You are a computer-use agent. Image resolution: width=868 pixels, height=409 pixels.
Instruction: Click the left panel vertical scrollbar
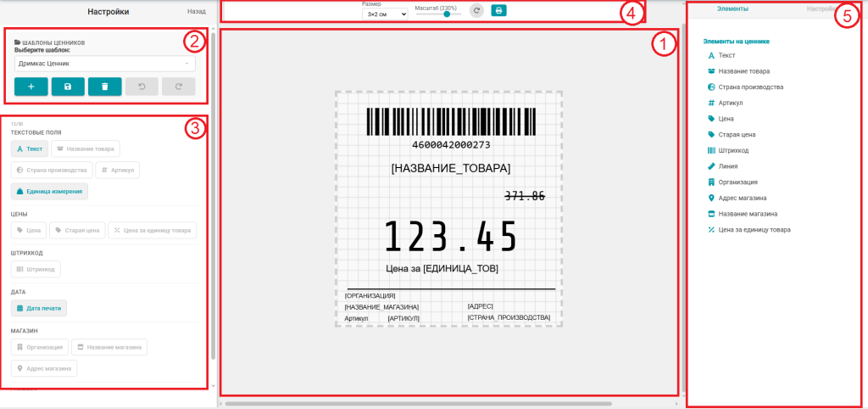[x=213, y=197]
